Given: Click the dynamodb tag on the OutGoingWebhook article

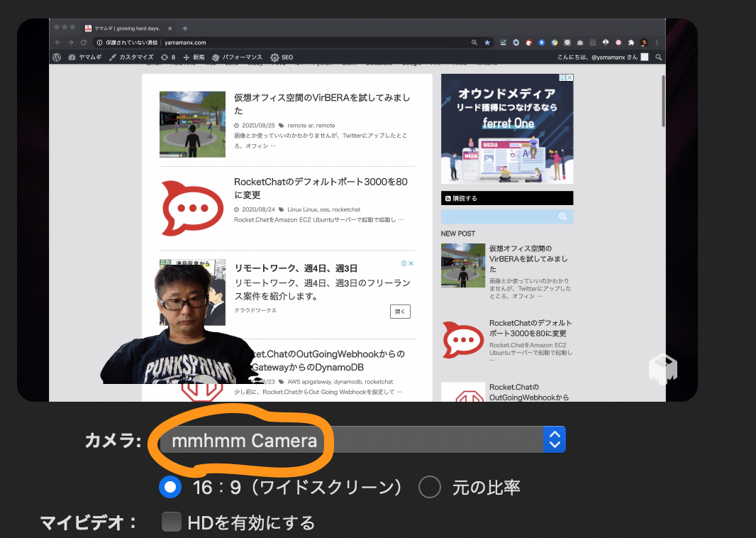Looking at the screenshot, I should pos(348,382).
